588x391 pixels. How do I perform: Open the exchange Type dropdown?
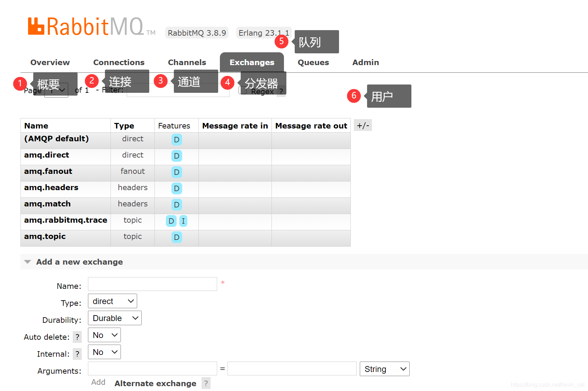point(113,301)
